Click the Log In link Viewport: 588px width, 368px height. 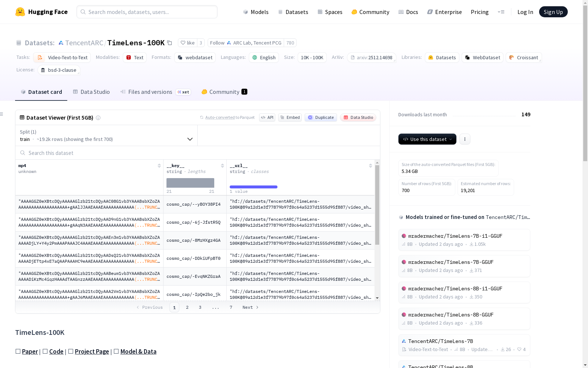point(525,12)
